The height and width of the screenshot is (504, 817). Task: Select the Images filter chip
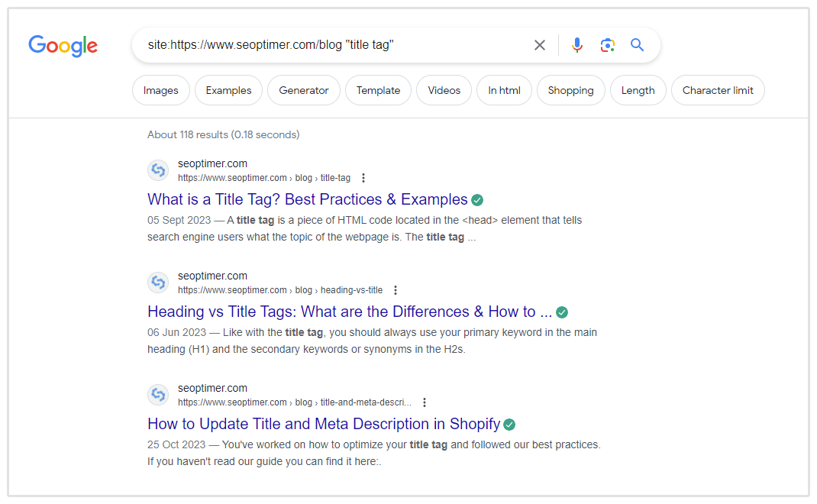[161, 90]
